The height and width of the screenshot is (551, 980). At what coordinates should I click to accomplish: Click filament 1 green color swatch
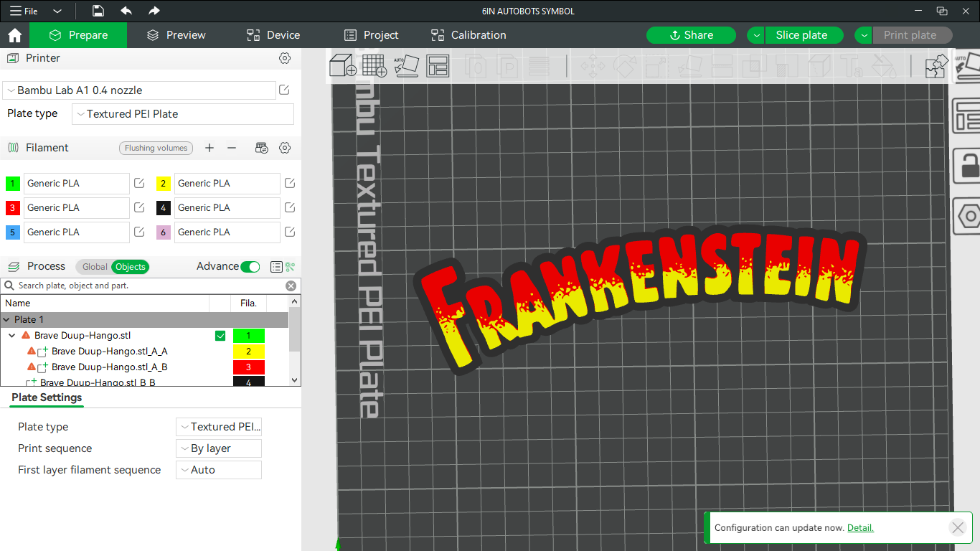coord(12,184)
